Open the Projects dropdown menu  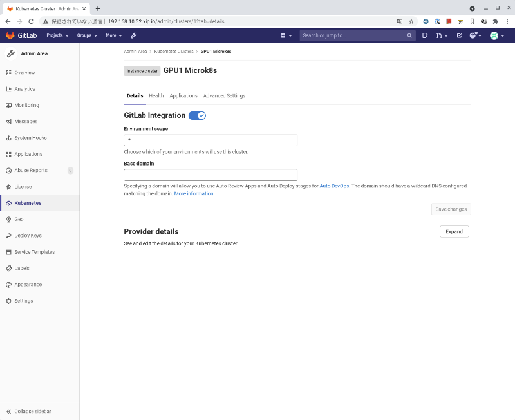tap(57, 35)
